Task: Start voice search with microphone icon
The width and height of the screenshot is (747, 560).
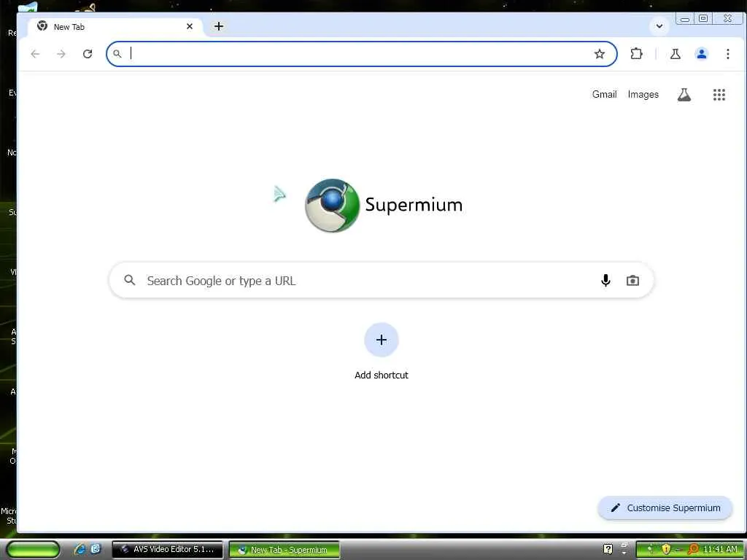Action: tap(605, 281)
